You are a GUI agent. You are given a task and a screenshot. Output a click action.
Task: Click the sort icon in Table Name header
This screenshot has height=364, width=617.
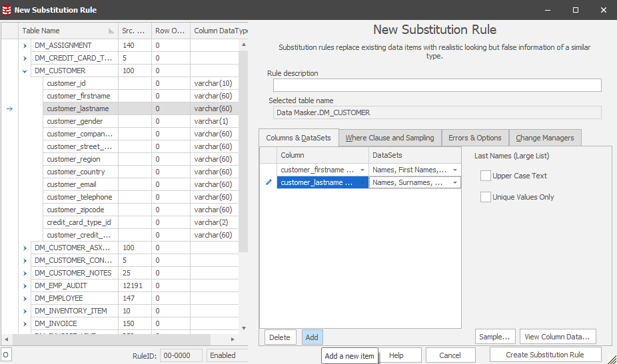111,31
